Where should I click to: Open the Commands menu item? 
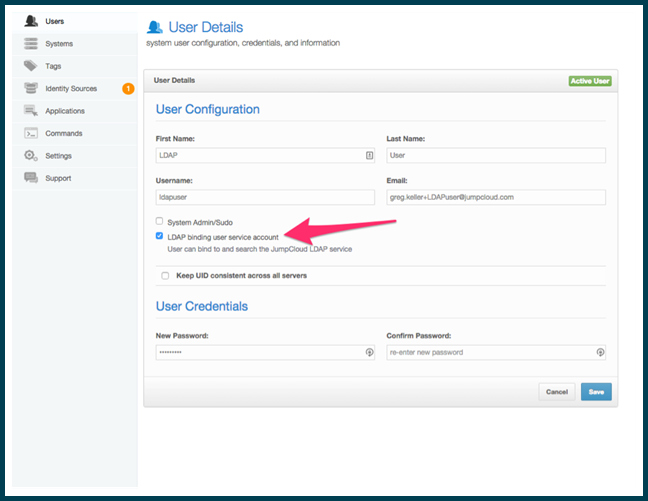tap(64, 133)
